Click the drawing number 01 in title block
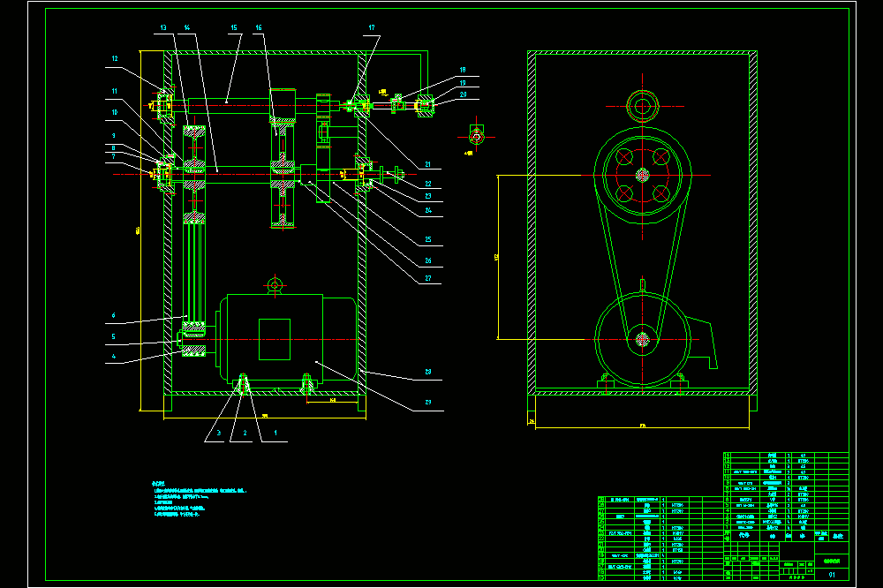The width and height of the screenshot is (883, 588). tap(832, 575)
